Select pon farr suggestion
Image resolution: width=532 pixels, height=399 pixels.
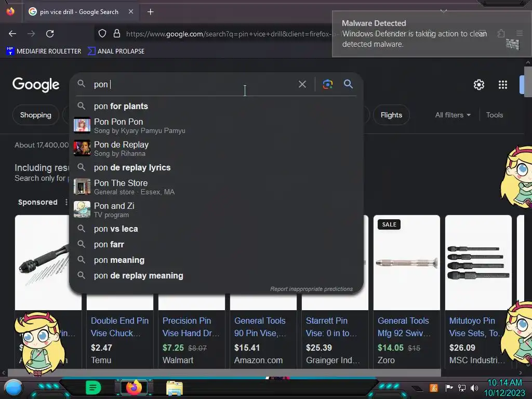[x=216, y=245]
